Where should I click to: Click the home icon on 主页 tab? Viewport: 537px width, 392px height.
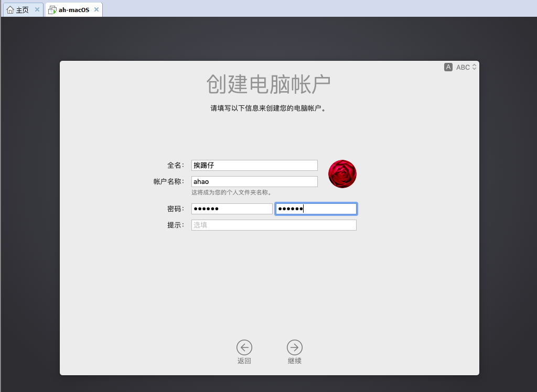click(x=10, y=10)
